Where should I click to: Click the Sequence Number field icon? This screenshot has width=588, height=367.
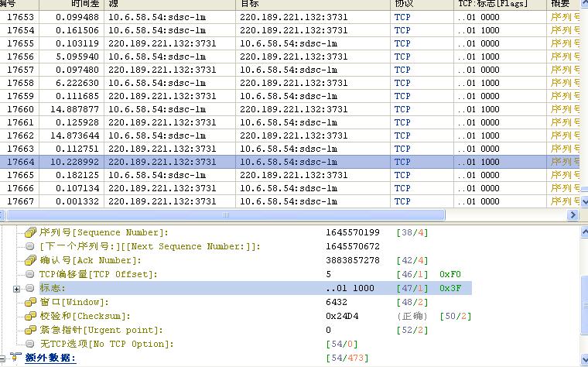31,232
